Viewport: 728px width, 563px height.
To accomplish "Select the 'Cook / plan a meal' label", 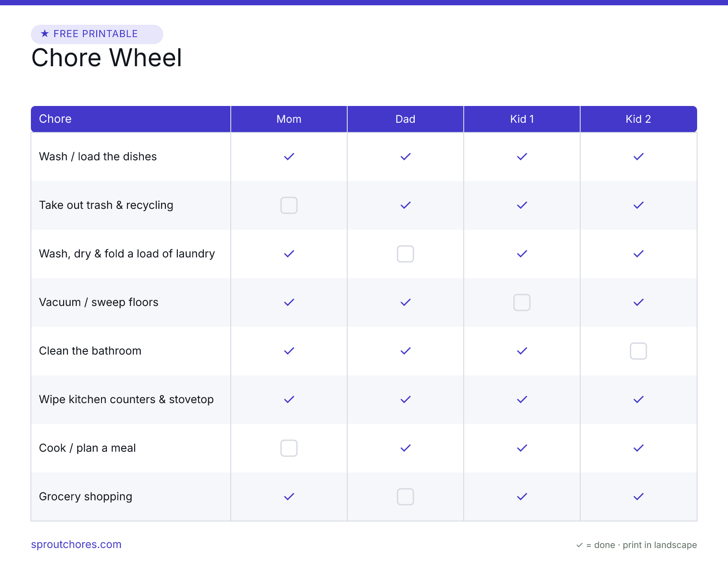I will (x=87, y=448).
